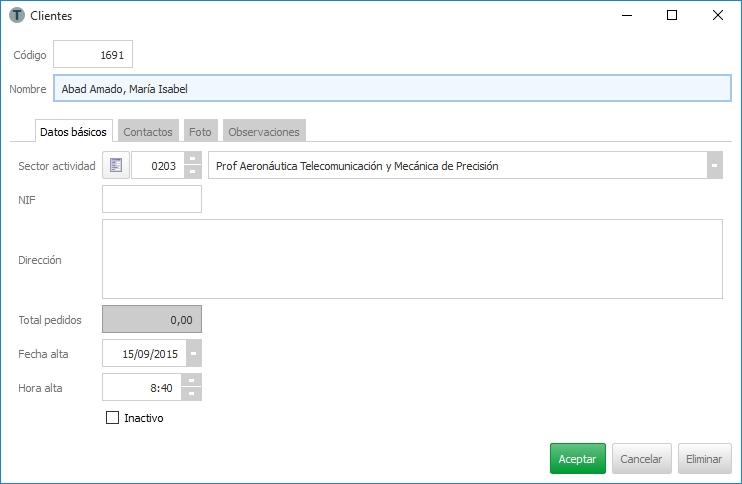Open the Sector actividad form icon button

116,165
